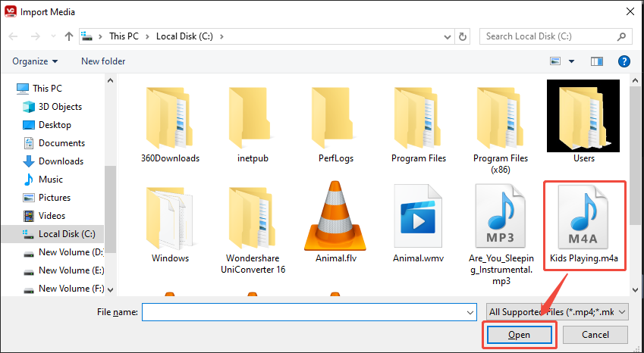Click the sidebar scroll down arrow
Viewport: 644px width, 353px height.
click(111, 290)
